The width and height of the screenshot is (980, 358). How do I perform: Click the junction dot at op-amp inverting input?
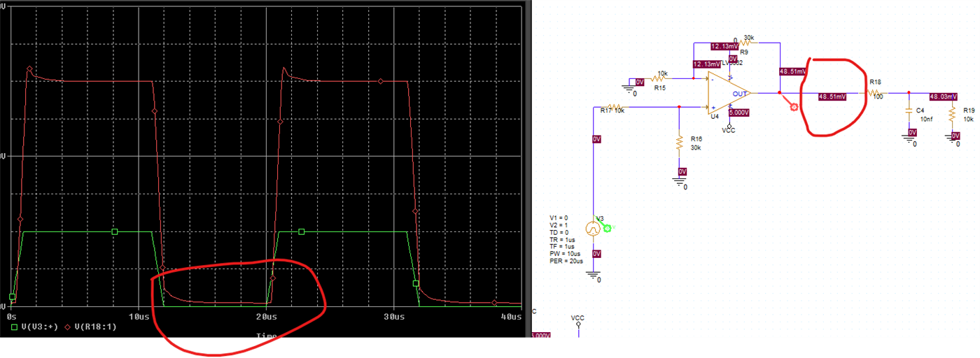693,80
